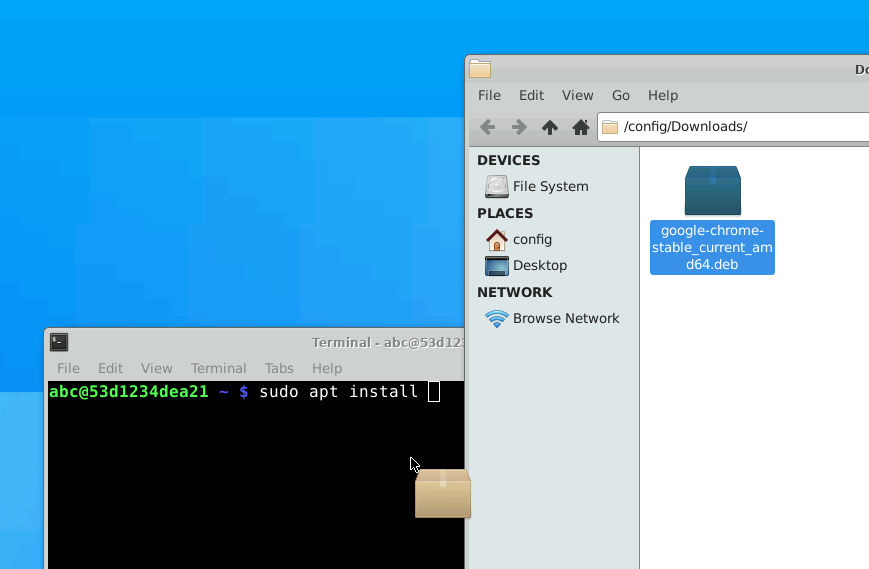Open Terminal View menu
Image resolution: width=869 pixels, height=569 pixels.
pyautogui.click(x=156, y=368)
